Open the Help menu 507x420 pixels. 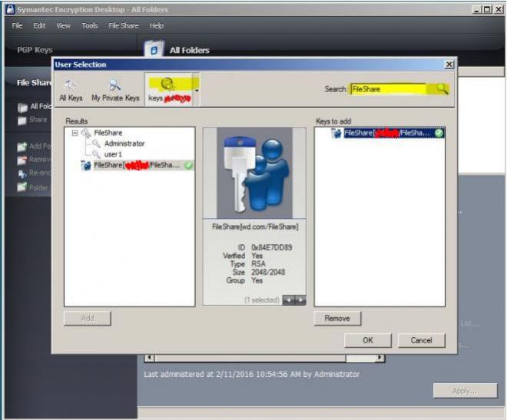point(157,25)
